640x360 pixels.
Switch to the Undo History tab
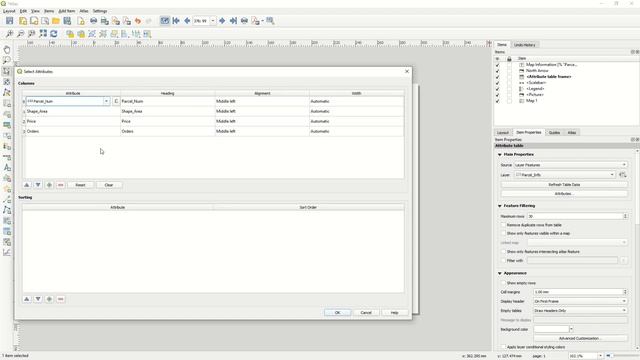(524, 45)
